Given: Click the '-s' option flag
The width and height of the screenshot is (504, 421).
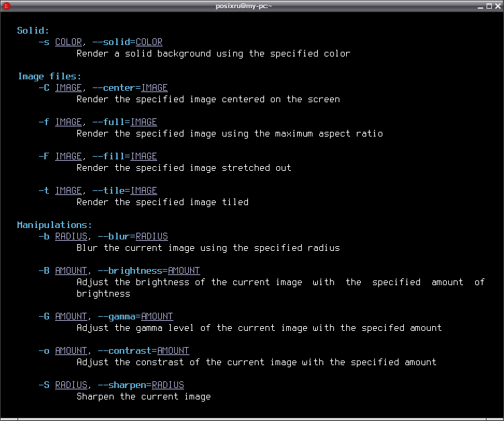Looking at the screenshot, I should coord(44,42).
